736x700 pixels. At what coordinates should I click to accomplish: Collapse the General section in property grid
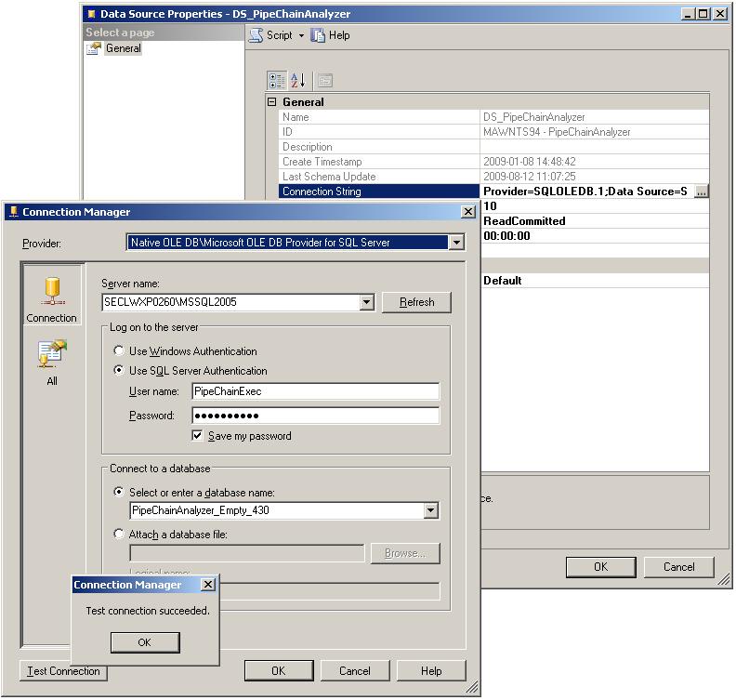click(272, 102)
